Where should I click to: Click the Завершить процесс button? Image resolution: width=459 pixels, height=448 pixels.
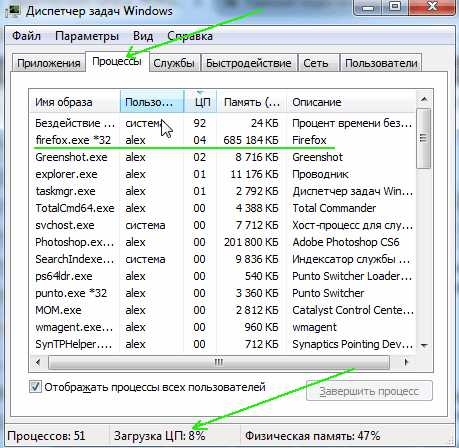point(369,391)
